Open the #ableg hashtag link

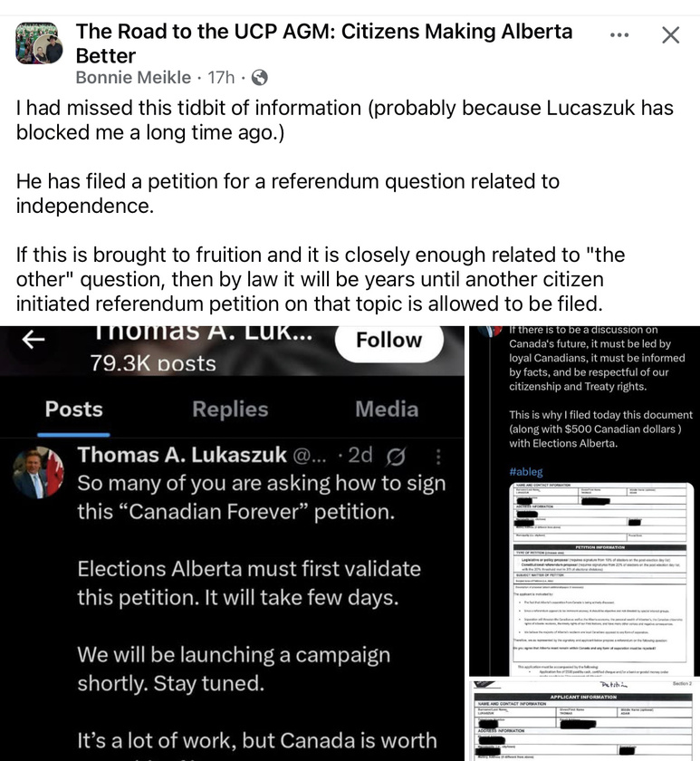click(526, 471)
